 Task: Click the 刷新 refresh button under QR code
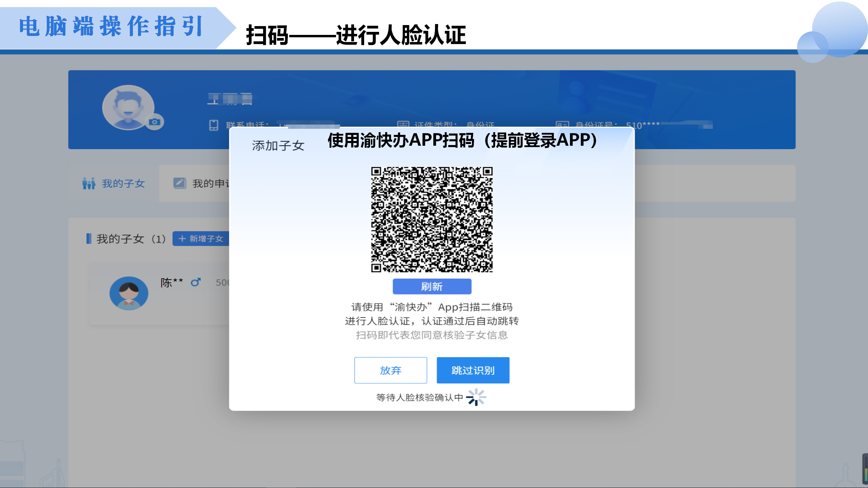432,287
